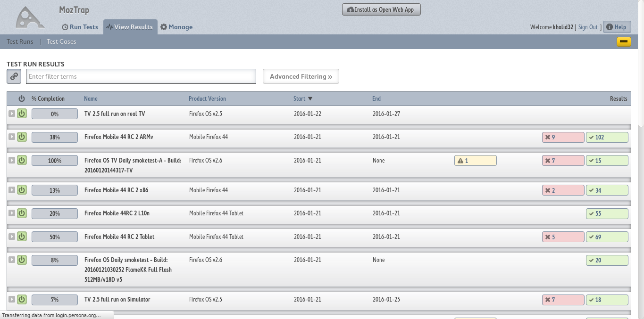This screenshot has height=319, width=644.
Task: Open the Manage tab
Action: click(176, 27)
